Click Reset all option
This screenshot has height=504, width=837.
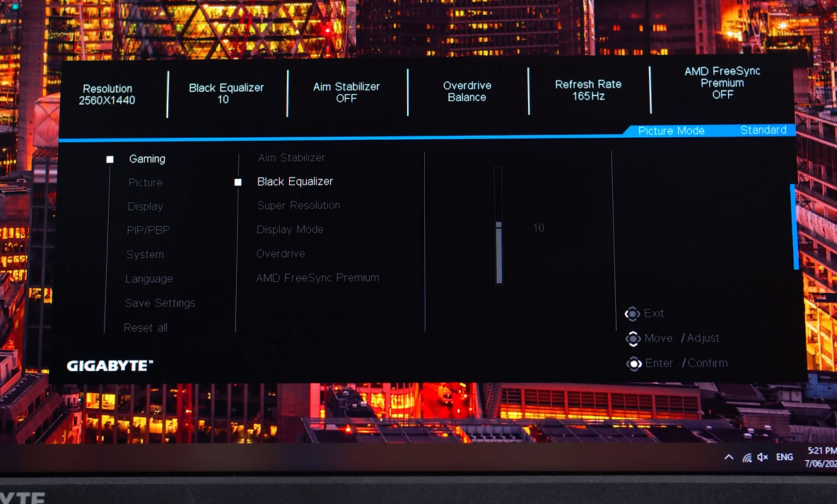click(x=145, y=327)
